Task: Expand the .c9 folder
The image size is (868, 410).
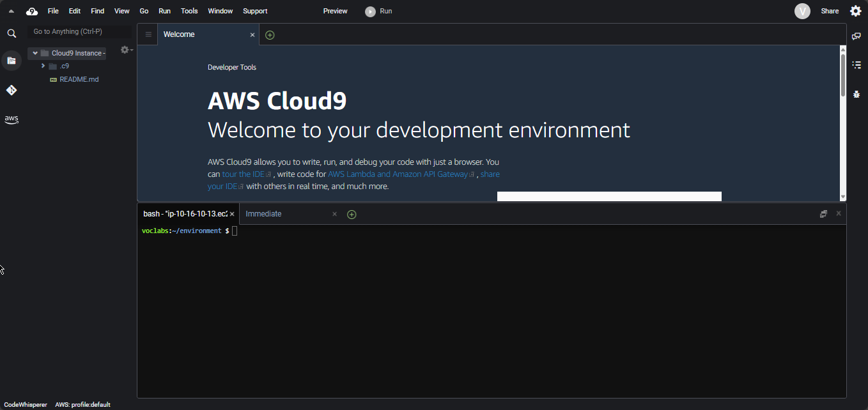Action: click(x=43, y=66)
